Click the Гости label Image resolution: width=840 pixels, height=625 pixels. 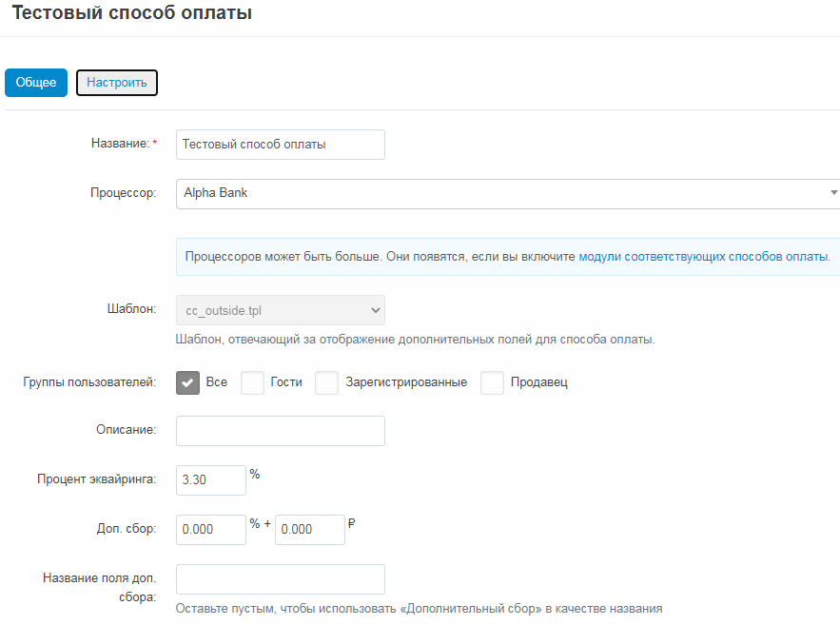point(286,382)
